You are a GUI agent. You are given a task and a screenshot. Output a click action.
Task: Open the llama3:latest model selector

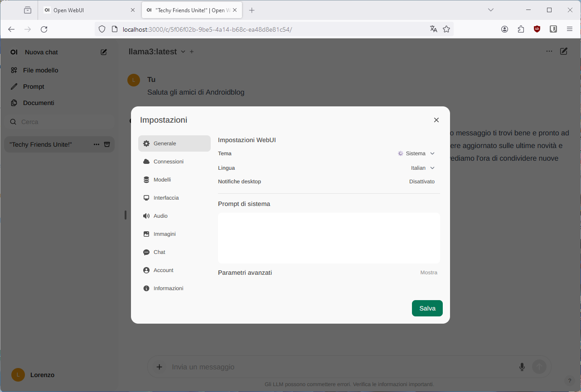(157, 52)
